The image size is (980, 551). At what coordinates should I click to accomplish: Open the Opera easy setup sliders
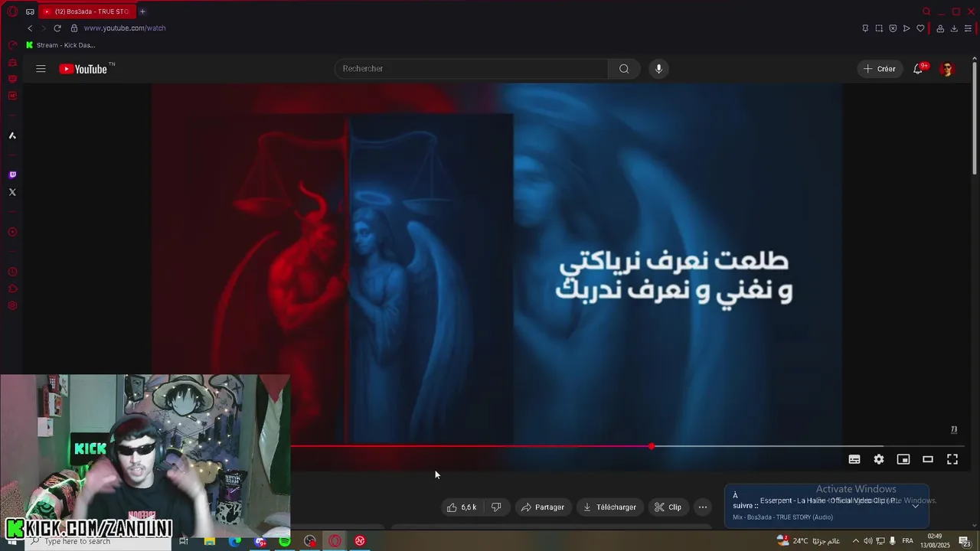(968, 28)
